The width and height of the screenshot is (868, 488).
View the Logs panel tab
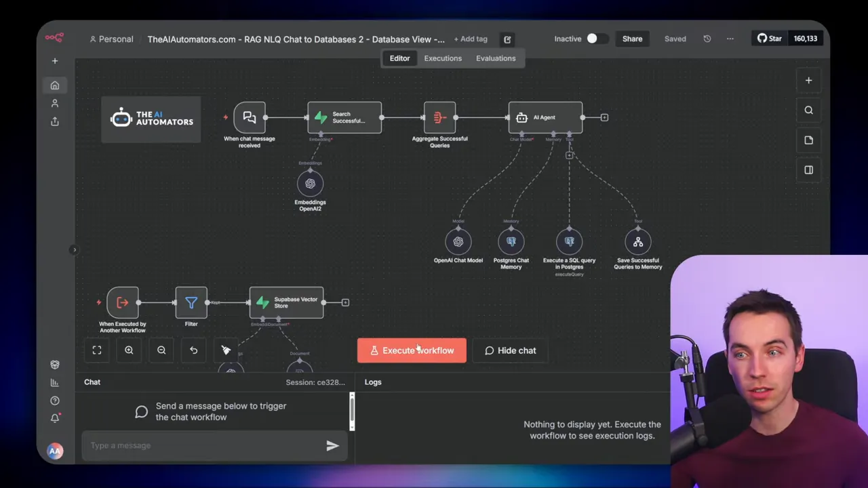(372, 382)
